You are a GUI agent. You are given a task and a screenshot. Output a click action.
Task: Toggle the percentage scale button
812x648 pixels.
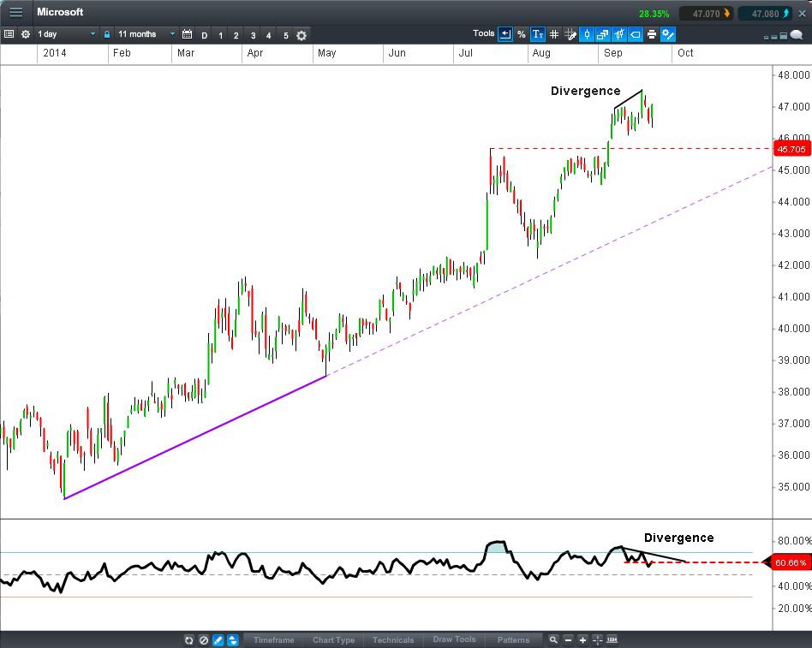521,34
